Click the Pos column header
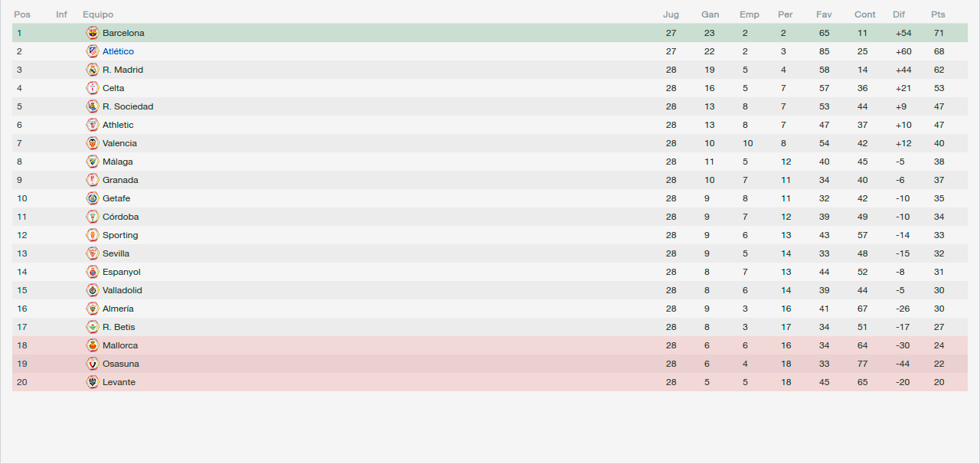This screenshot has height=464, width=980. click(22, 15)
